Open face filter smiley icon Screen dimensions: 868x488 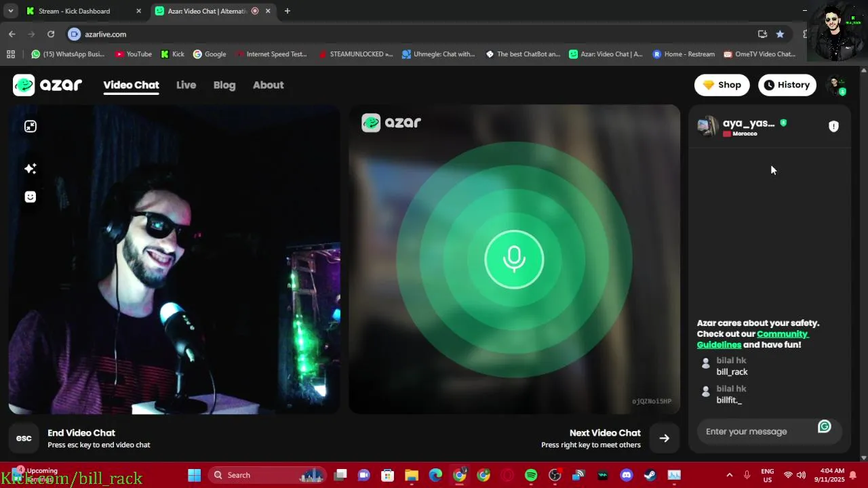(31, 197)
